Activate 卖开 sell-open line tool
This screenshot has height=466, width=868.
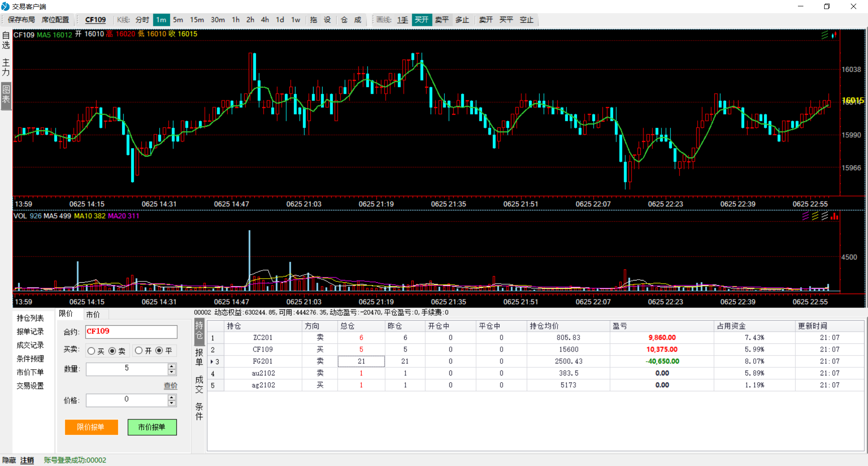click(486, 20)
